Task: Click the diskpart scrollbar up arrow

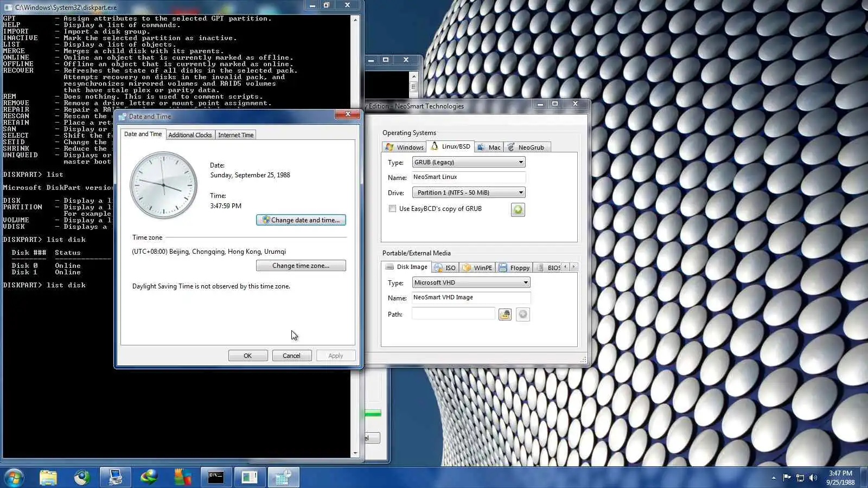Action: point(355,20)
